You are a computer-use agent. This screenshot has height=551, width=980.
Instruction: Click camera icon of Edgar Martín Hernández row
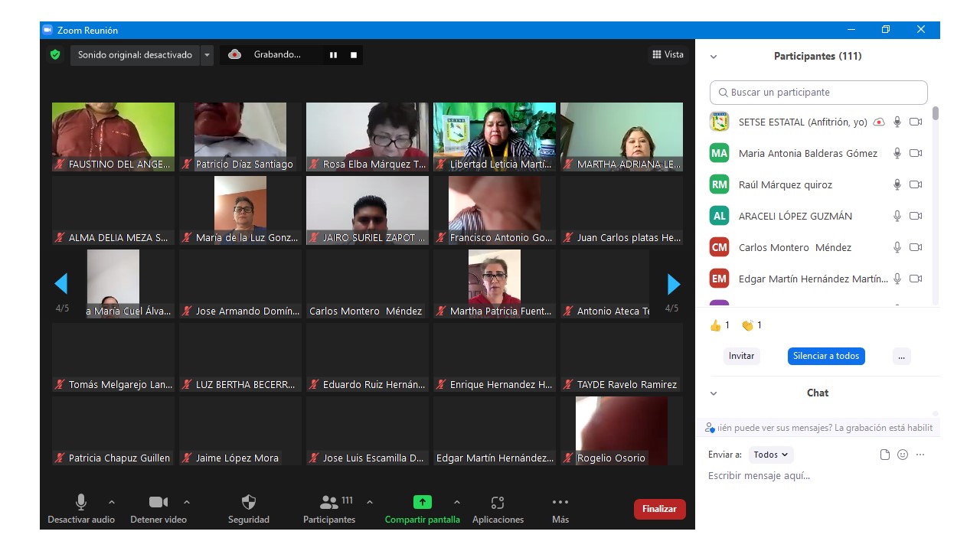[x=916, y=279]
